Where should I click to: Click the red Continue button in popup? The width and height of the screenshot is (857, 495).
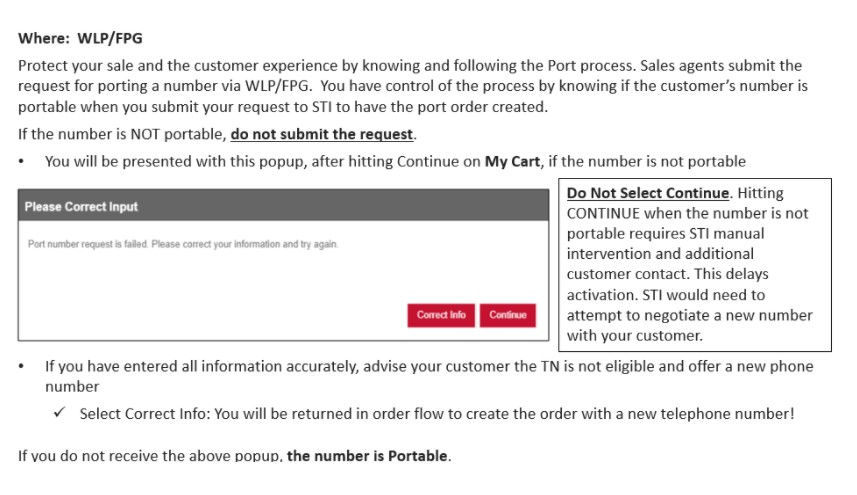pos(508,315)
